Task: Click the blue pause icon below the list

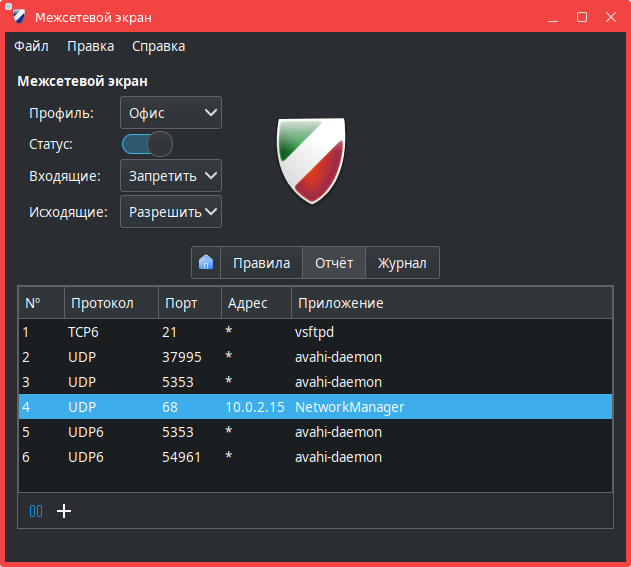Action: click(37, 511)
